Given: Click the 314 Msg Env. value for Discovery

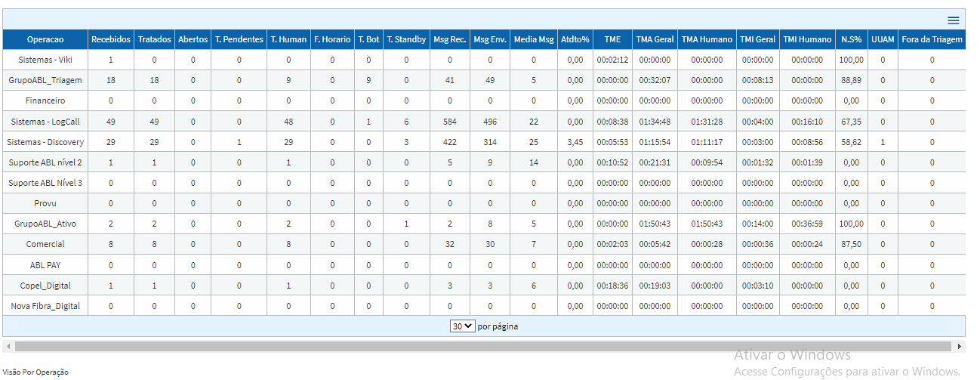Looking at the screenshot, I should pyautogui.click(x=490, y=142).
